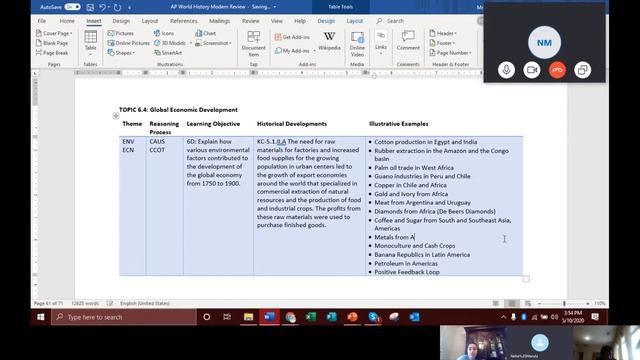Click the Redo/Repeat arrow

(118, 7)
